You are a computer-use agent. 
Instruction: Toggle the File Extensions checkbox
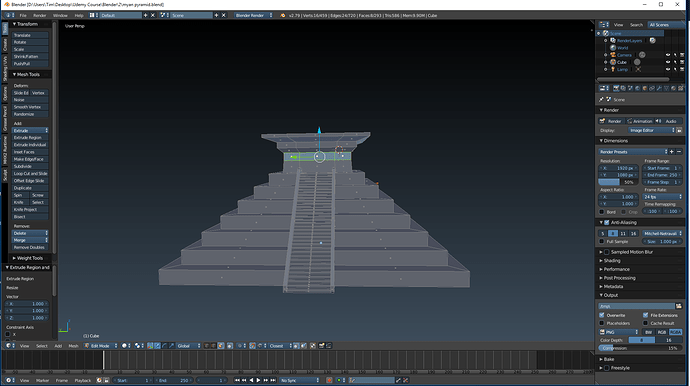[646, 315]
